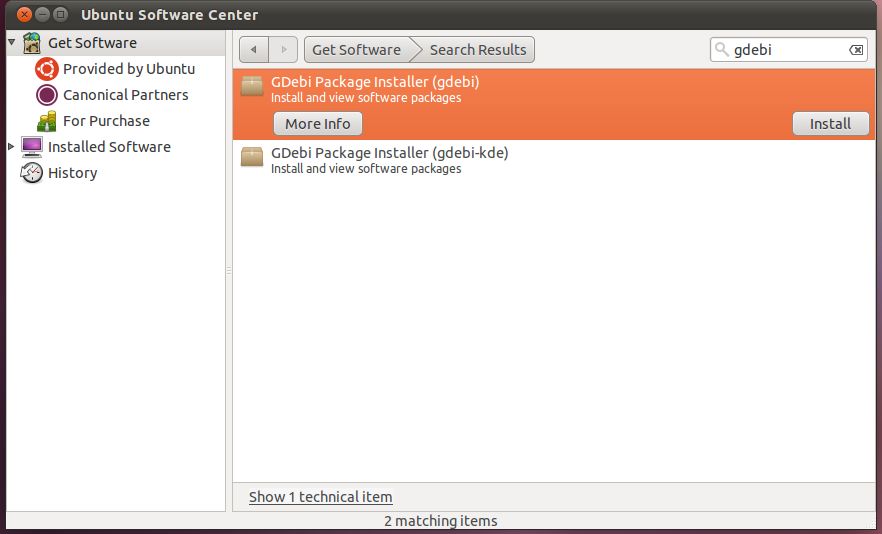
Task: Click the History clock icon
Action: 32,173
